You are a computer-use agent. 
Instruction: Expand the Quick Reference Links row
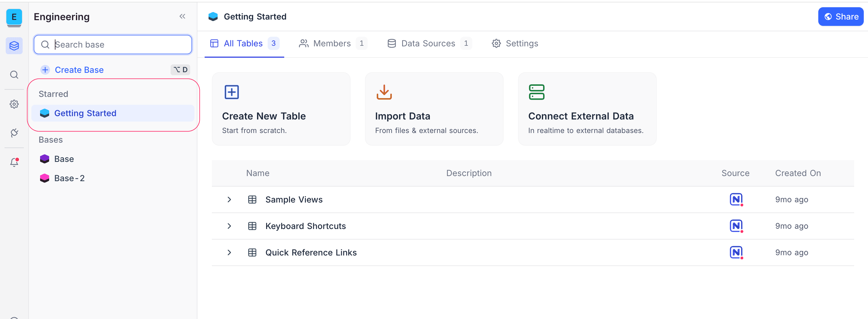[229, 252]
